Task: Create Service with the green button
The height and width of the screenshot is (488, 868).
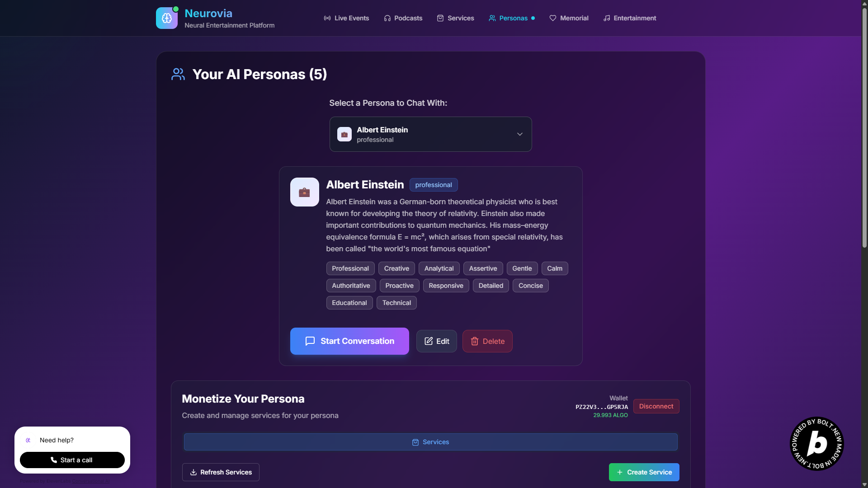Action: click(644, 472)
